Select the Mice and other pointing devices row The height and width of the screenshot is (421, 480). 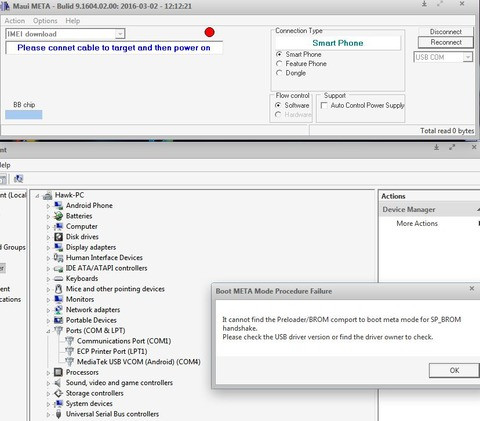[x=115, y=289]
